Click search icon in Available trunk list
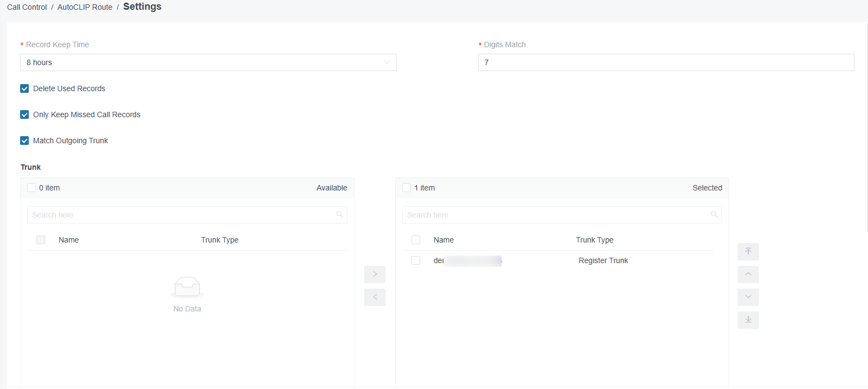 [340, 214]
